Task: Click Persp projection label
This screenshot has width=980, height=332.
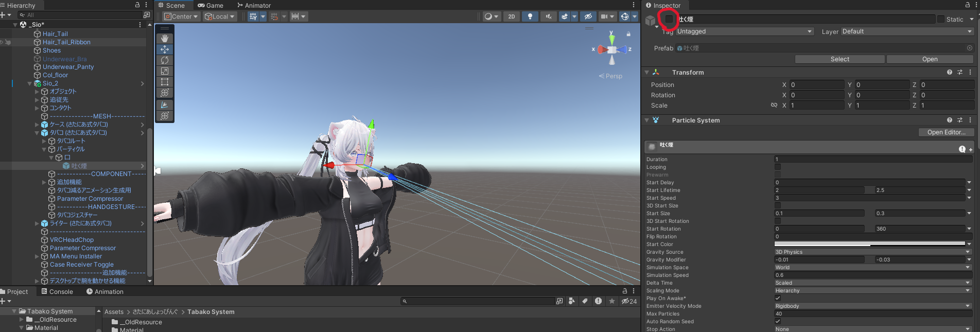Action: coord(614,76)
